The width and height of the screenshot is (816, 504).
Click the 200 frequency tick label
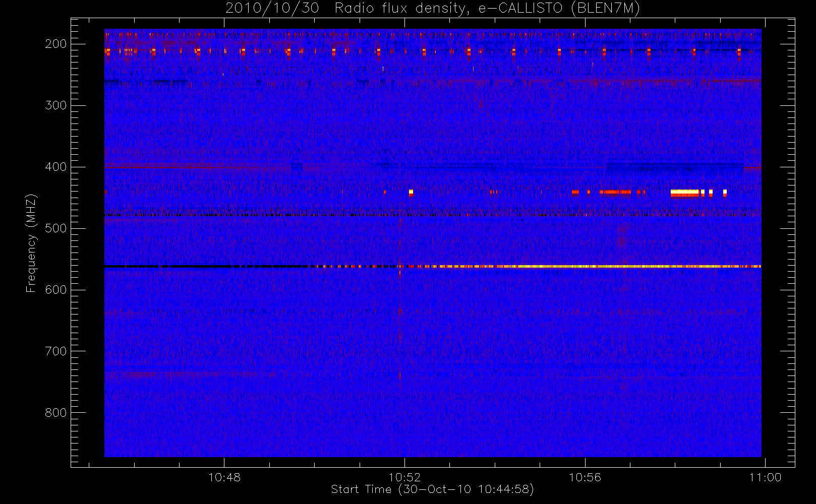point(56,44)
